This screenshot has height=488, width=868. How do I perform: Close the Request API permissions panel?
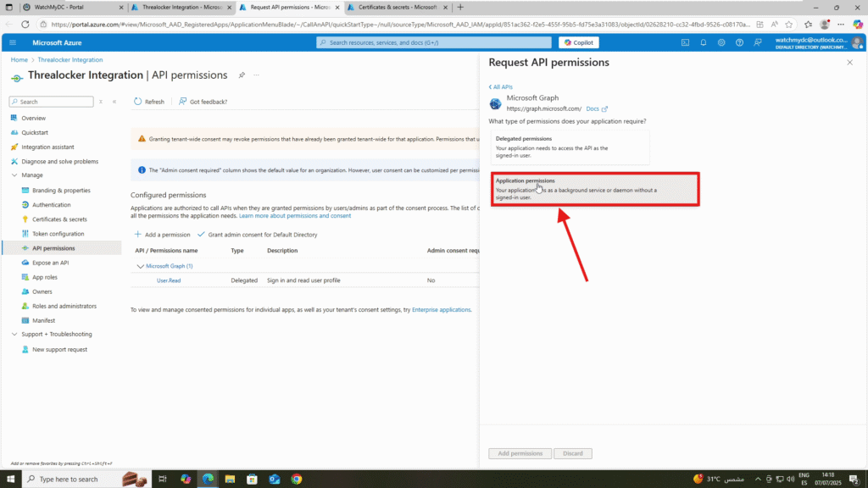(x=849, y=63)
